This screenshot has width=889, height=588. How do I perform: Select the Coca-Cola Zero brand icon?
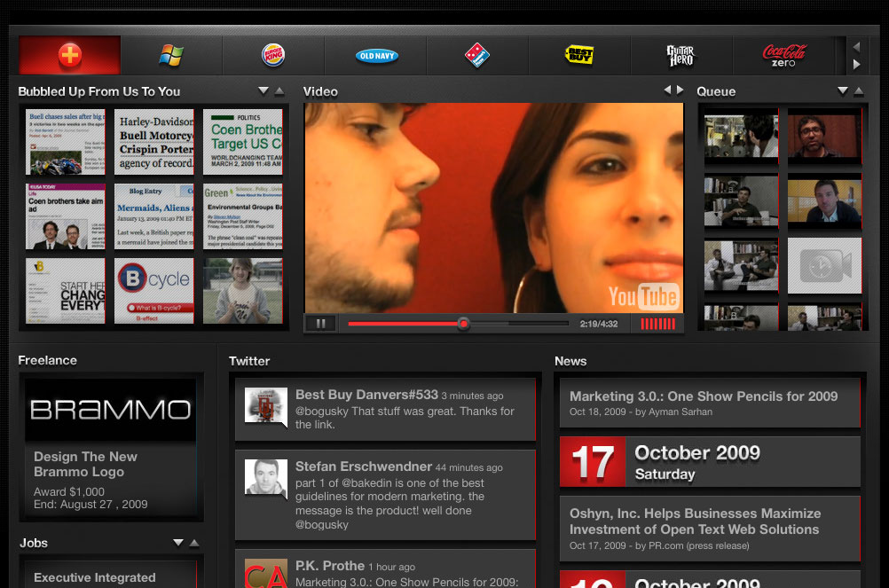784,56
